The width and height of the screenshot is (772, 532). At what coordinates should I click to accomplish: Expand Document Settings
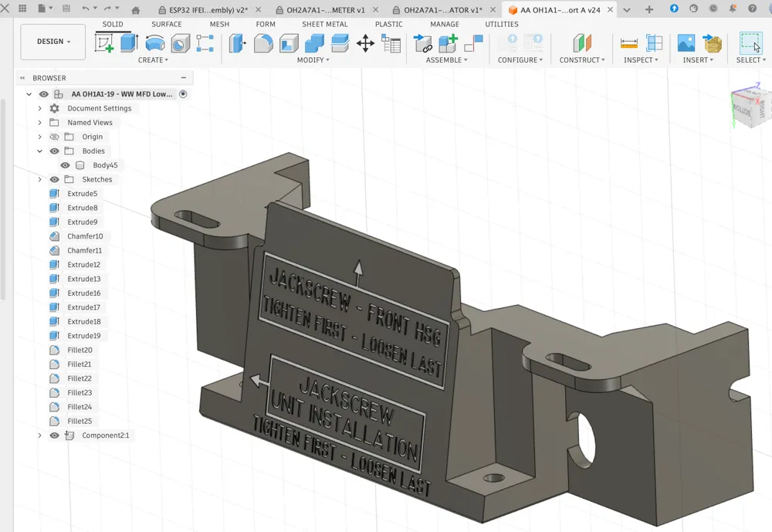40,108
